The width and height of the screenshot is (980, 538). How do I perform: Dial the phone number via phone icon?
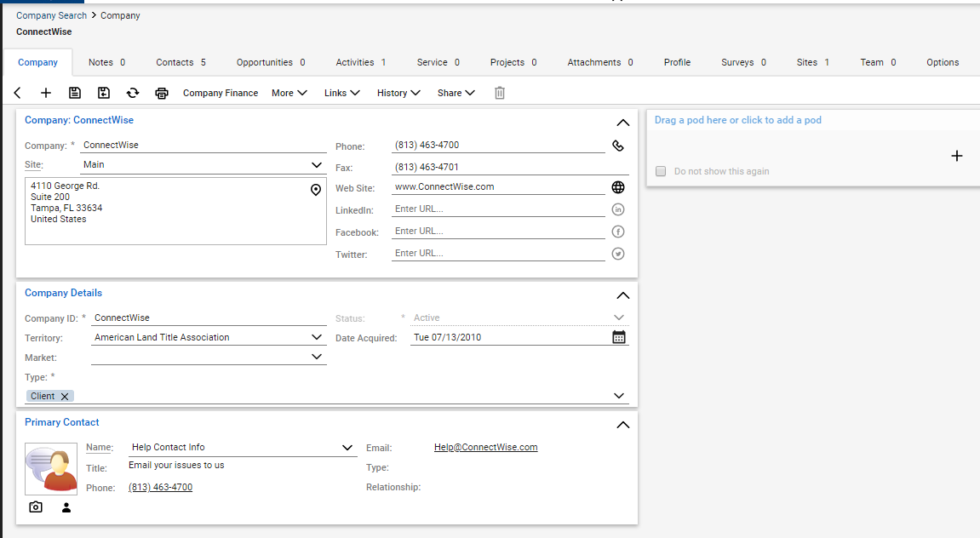617,146
